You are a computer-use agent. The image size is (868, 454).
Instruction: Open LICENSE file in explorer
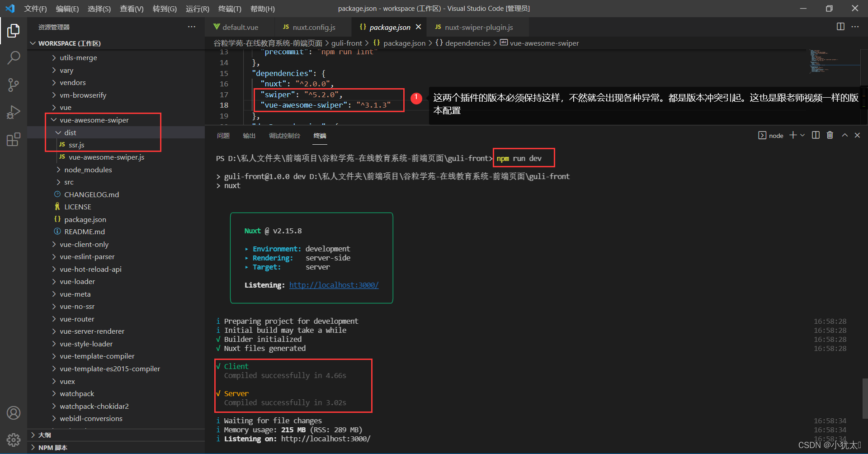tap(116, 207)
